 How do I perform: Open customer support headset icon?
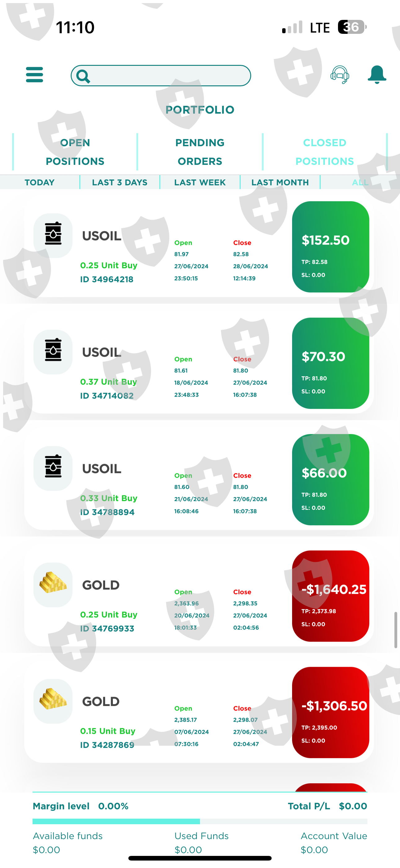(340, 75)
